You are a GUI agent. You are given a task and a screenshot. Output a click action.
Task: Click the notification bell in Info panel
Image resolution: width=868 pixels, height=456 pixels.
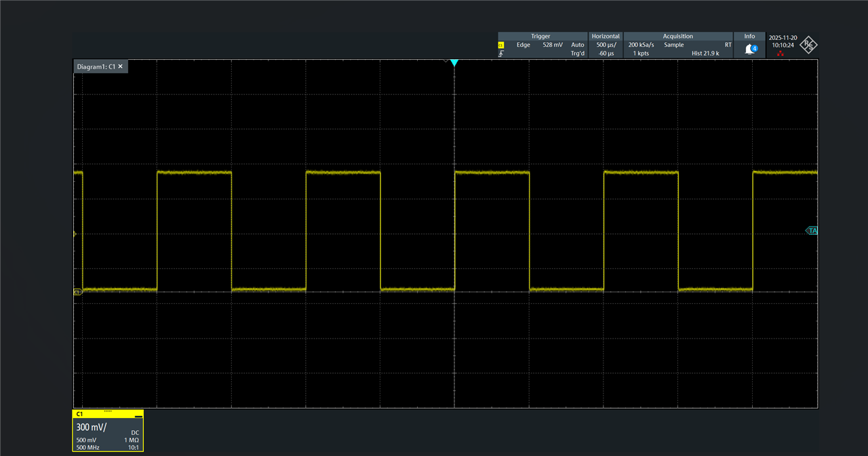(749, 49)
